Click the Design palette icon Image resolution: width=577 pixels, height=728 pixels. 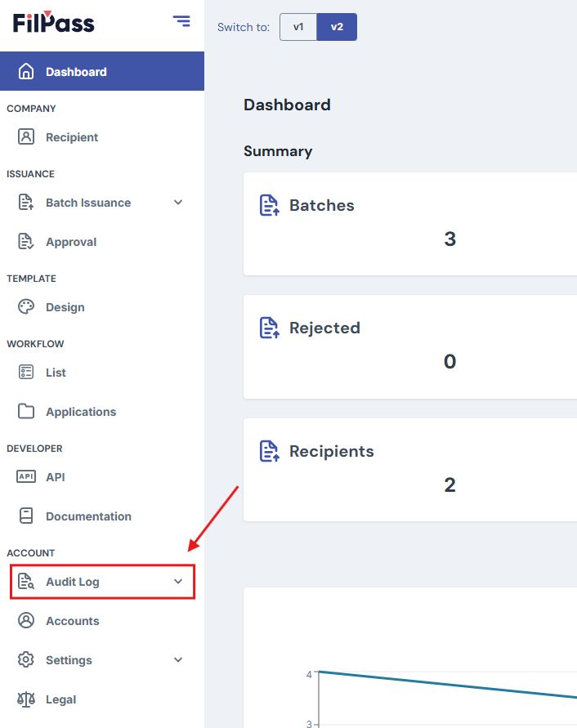(26, 307)
